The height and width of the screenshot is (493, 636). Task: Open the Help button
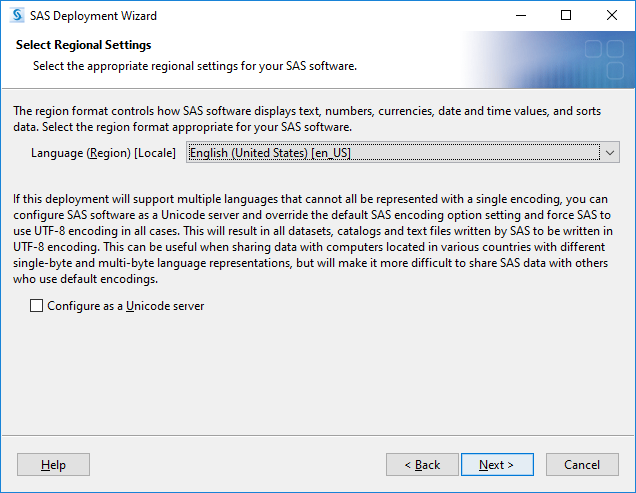[53, 465]
